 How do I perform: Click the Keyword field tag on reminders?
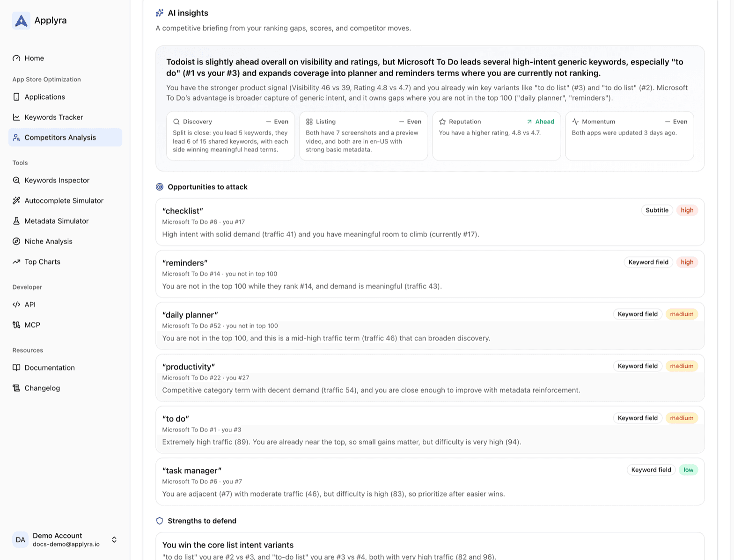[x=648, y=262]
